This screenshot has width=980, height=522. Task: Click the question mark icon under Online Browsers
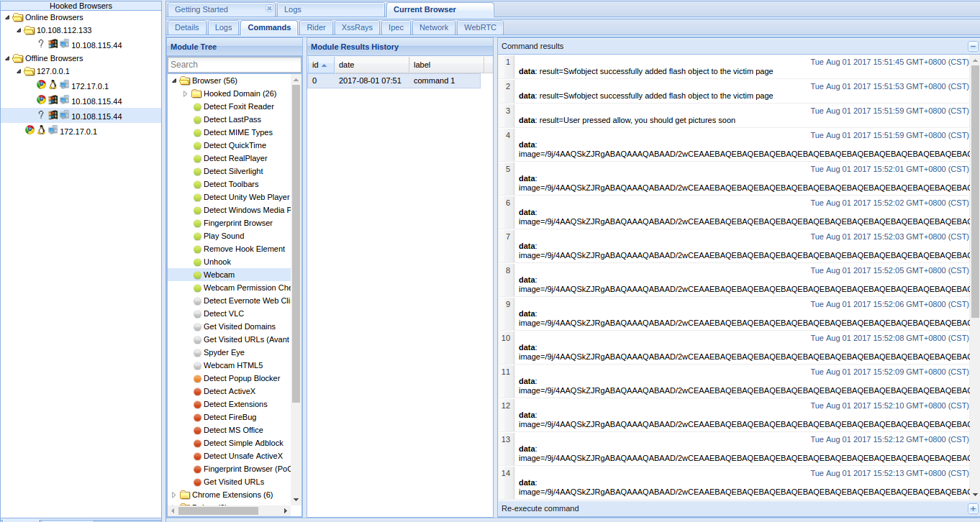tap(41, 45)
